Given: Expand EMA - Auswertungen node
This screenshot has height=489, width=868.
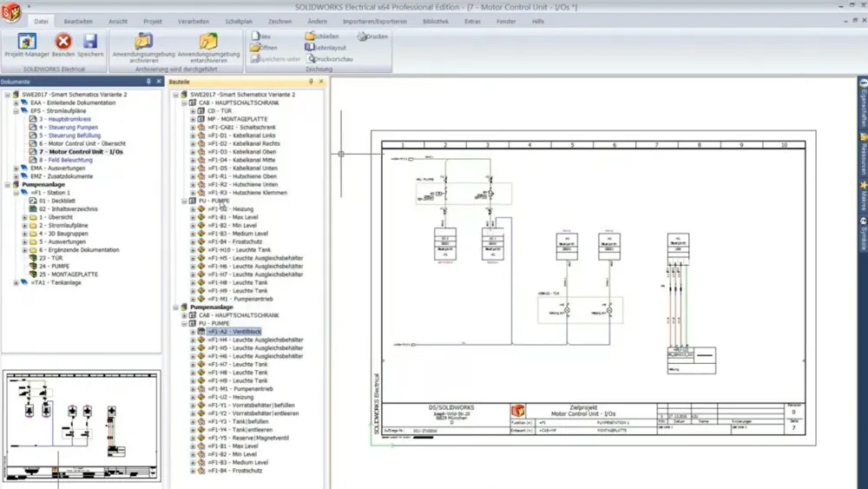Looking at the screenshot, I should [x=16, y=169].
